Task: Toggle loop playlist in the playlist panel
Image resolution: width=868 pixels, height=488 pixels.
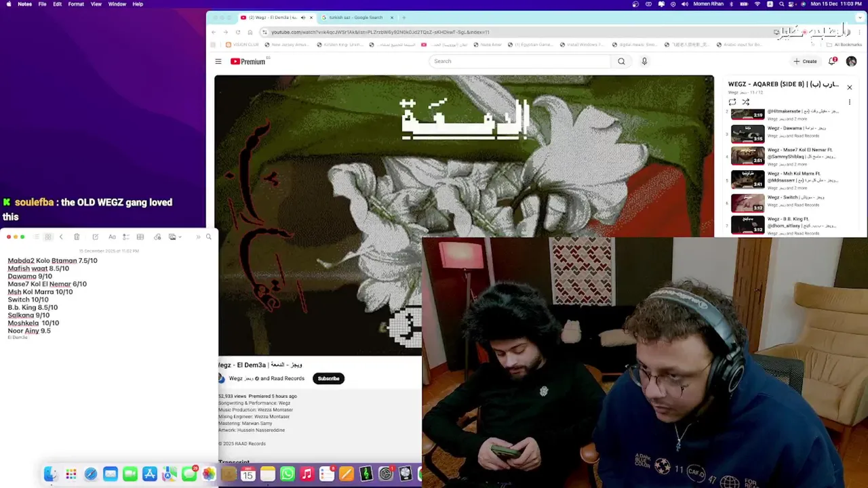Action: click(x=732, y=102)
